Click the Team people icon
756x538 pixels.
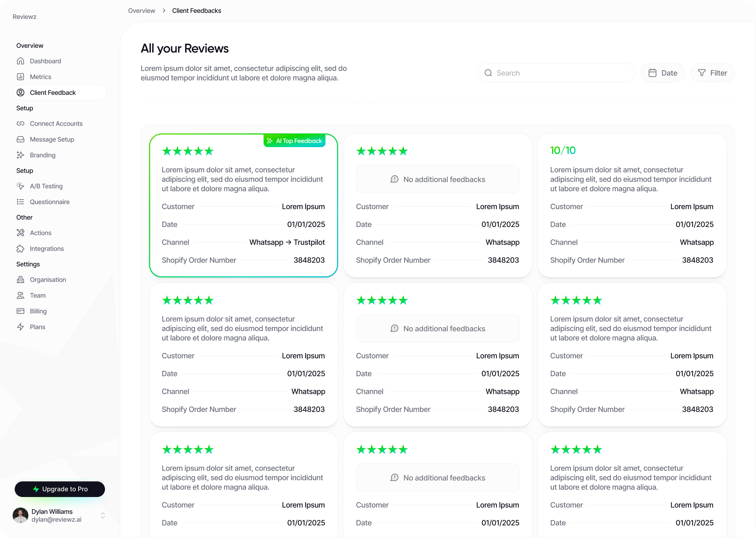click(x=20, y=296)
